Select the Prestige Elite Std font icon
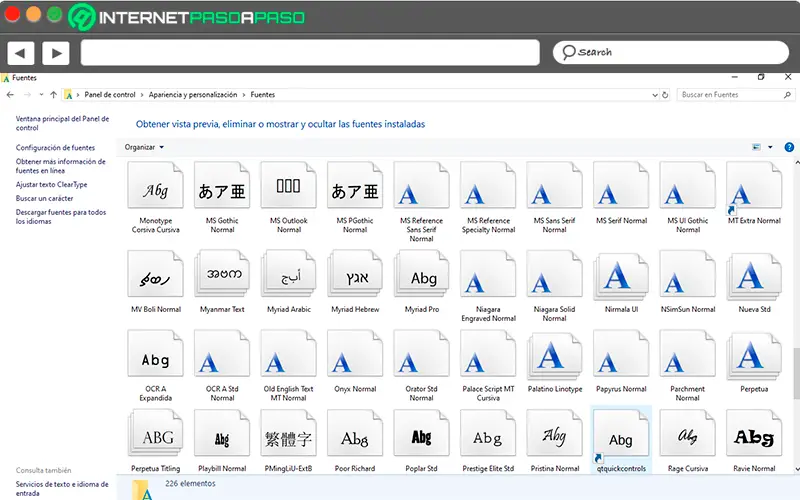Screen dimensions: 800x500 488,433
